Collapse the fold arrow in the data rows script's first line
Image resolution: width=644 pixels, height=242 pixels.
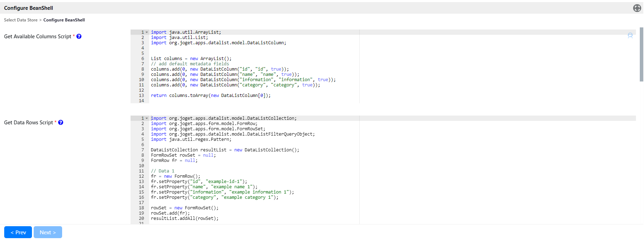click(147, 118)
